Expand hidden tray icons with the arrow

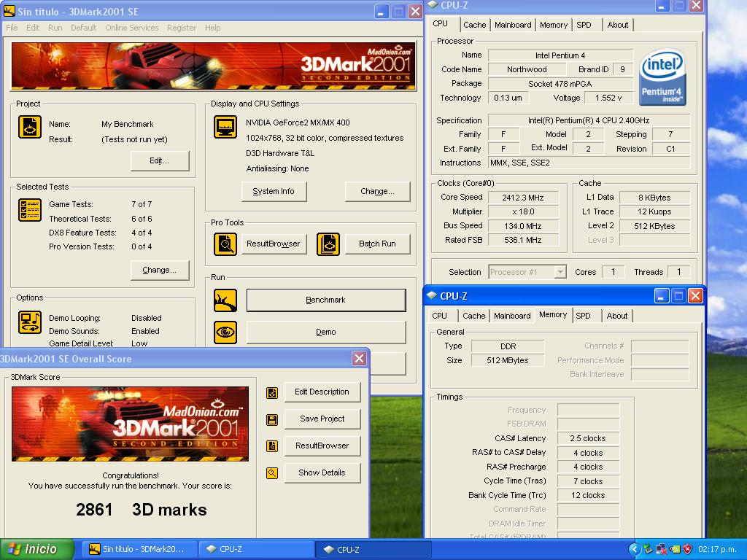pos(635,549)
